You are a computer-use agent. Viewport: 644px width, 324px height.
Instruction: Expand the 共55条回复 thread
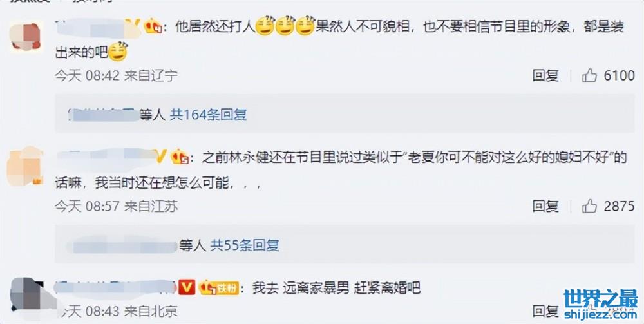245,245
